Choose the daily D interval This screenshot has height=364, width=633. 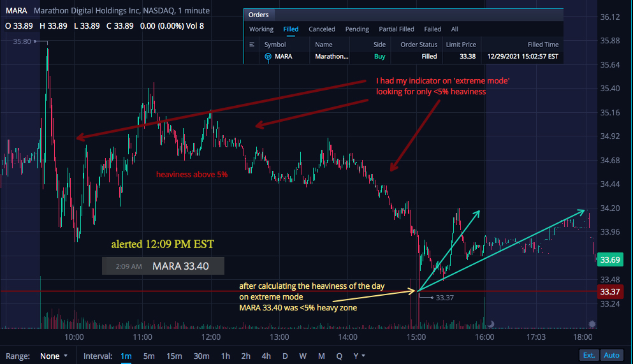(285, 356)
